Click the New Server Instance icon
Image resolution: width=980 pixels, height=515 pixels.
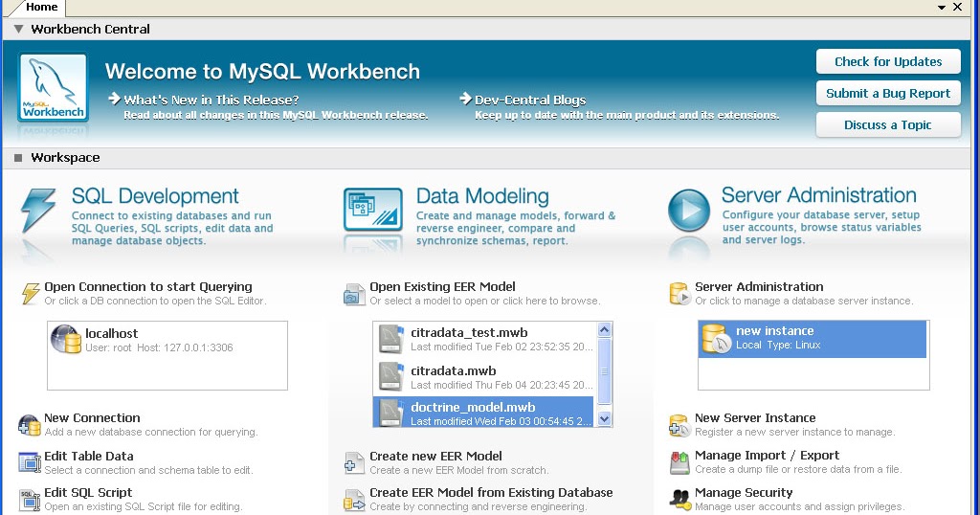(x=679, y=425)
